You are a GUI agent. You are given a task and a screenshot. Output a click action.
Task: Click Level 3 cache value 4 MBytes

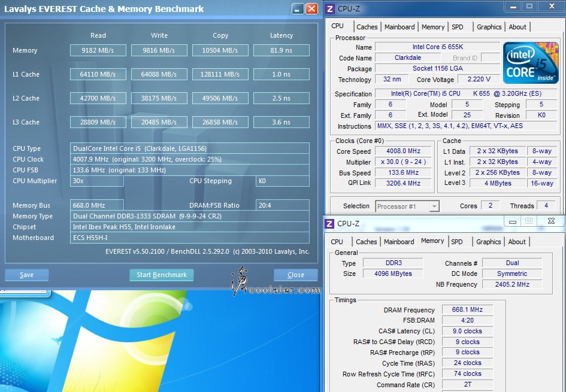click(x=498, y=183)
